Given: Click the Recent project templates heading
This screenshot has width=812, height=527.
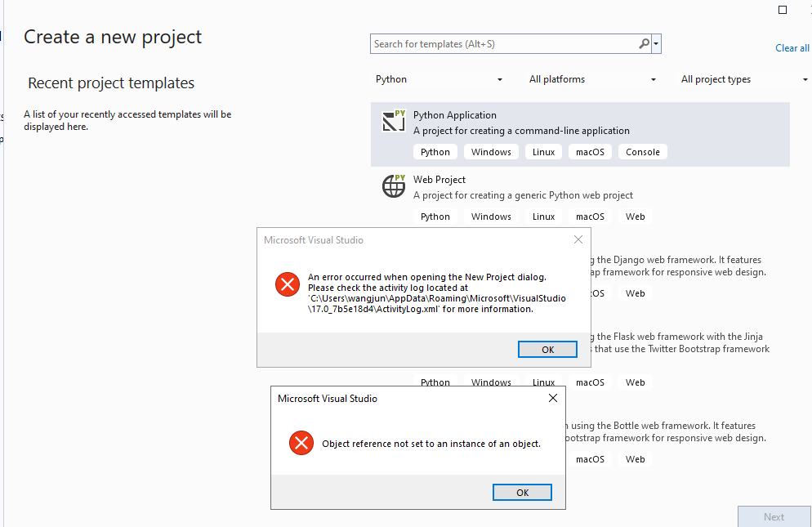Looking at the screenshot, I should click(x=111, y=83).
